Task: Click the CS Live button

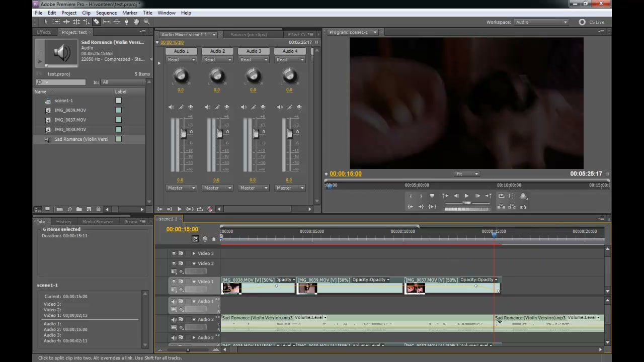Action: (x=592, y=22)
